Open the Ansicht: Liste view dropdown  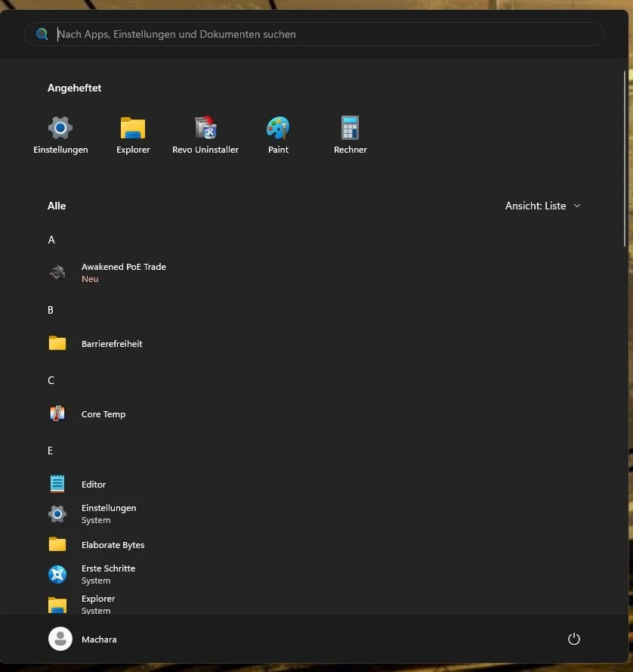click(x=542, y=206)
